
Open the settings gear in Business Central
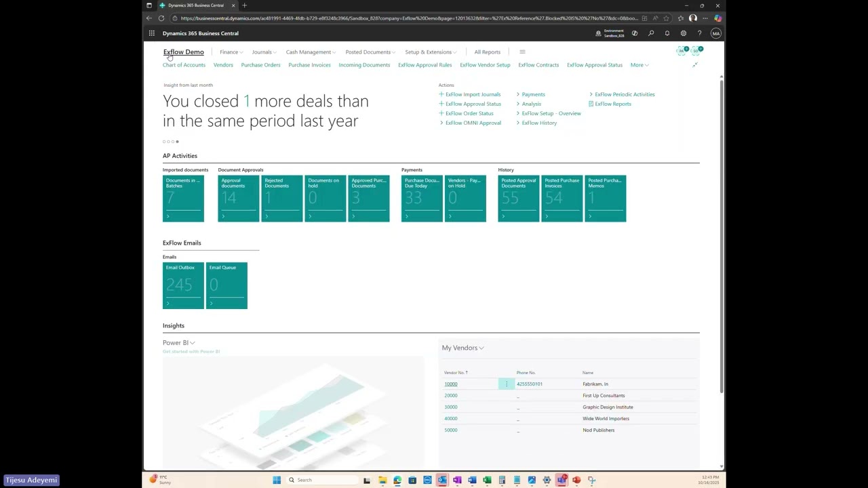click(684, 33)
